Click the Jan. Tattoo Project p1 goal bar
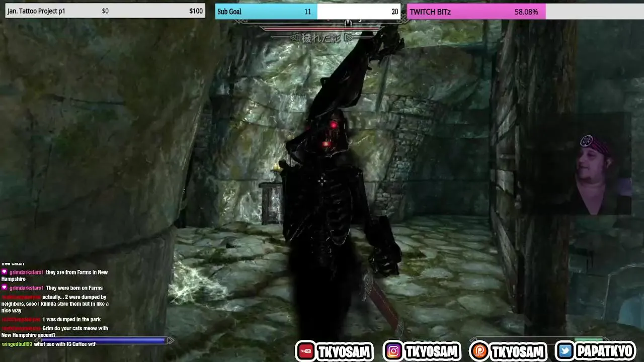Viewport: 644px width, 362px height. 105,11
